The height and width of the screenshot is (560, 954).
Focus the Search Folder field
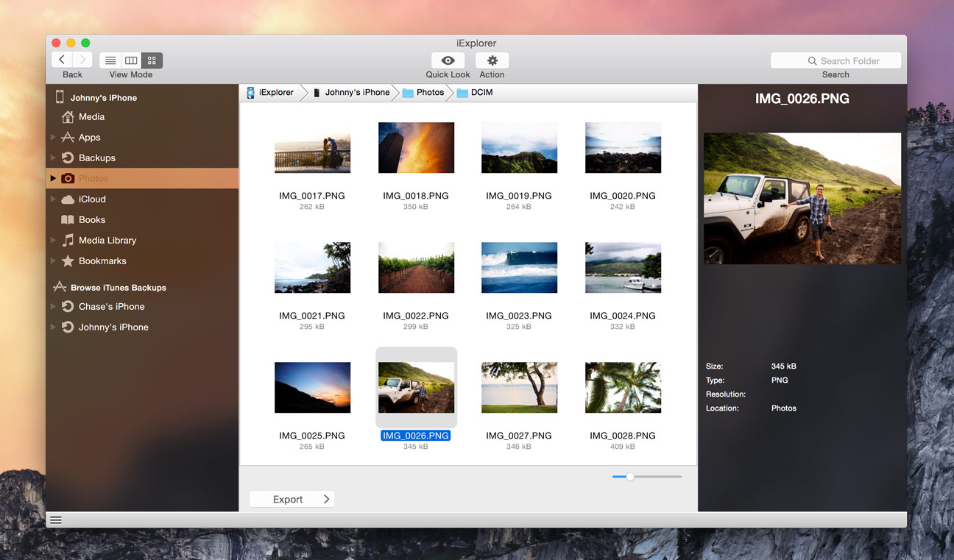click(835, 61)
